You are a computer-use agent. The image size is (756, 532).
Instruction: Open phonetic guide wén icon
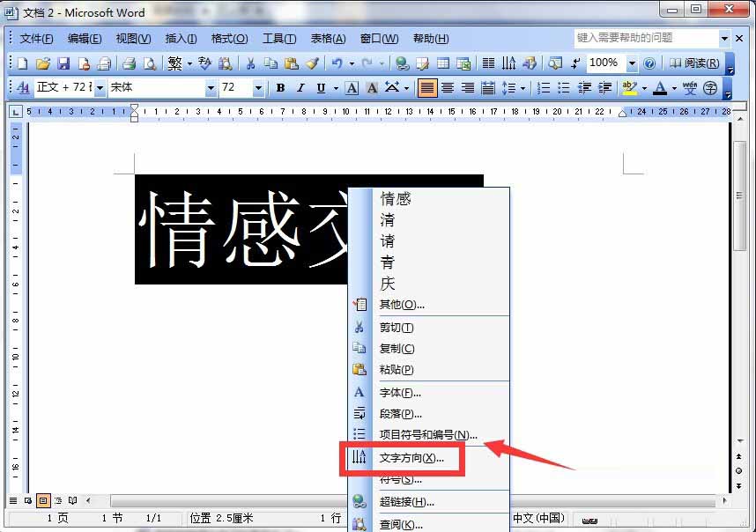tap(690, 88)
